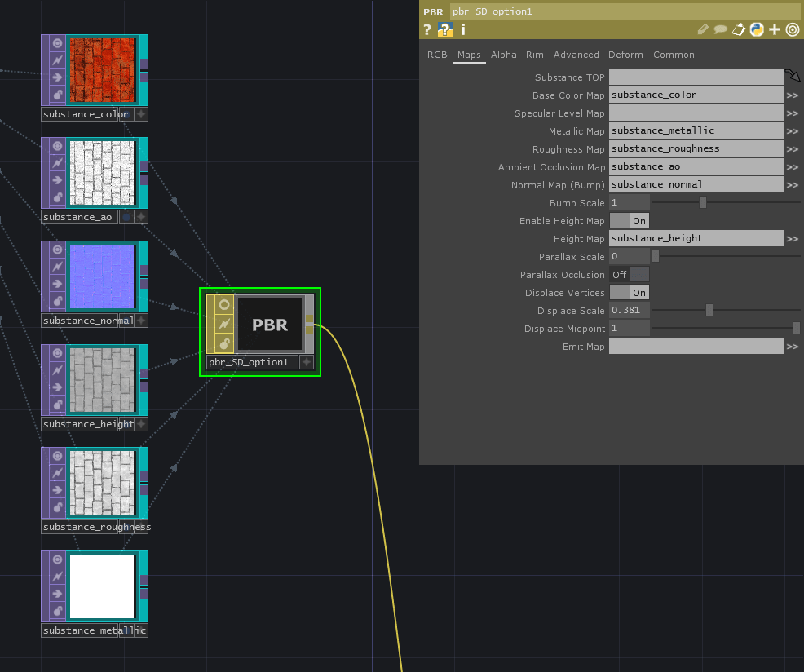This screenshot has height=672, width=804.
Task: Open Base Color Map selection menu arrows
Action: [793, 95]
